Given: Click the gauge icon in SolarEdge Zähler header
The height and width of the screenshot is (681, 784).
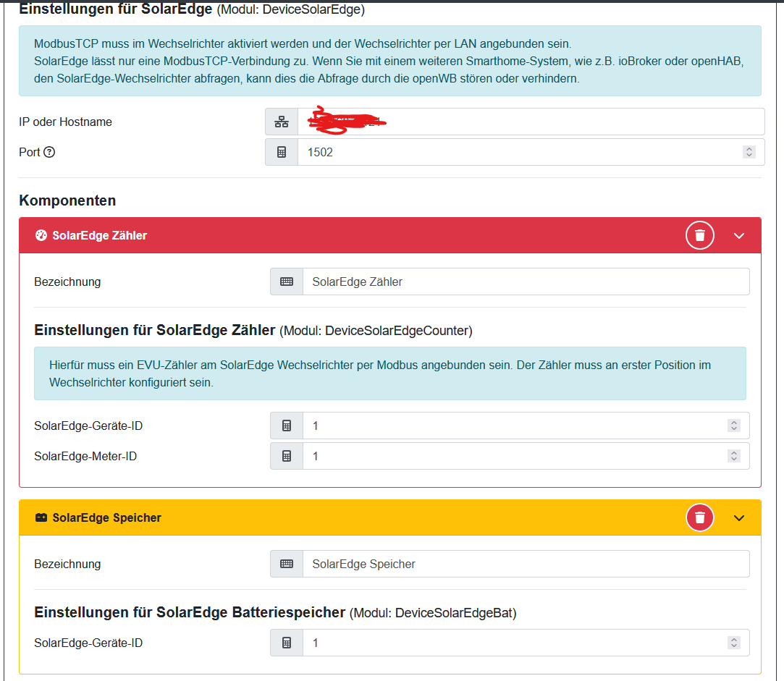Looking at the screenshot, I should pos(41,235).
